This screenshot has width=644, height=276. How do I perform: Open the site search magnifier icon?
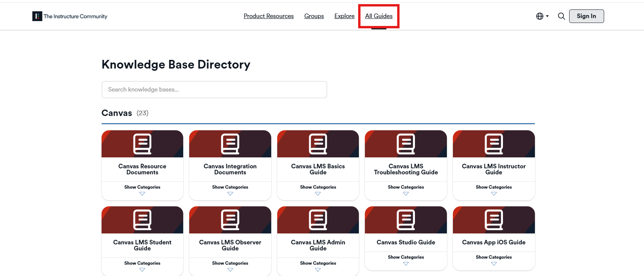pos(561,16)
